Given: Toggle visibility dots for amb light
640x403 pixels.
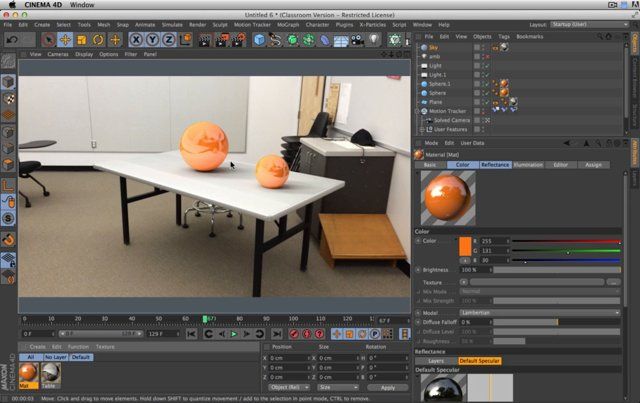Looking at the screenshot, I should point(483,56).
